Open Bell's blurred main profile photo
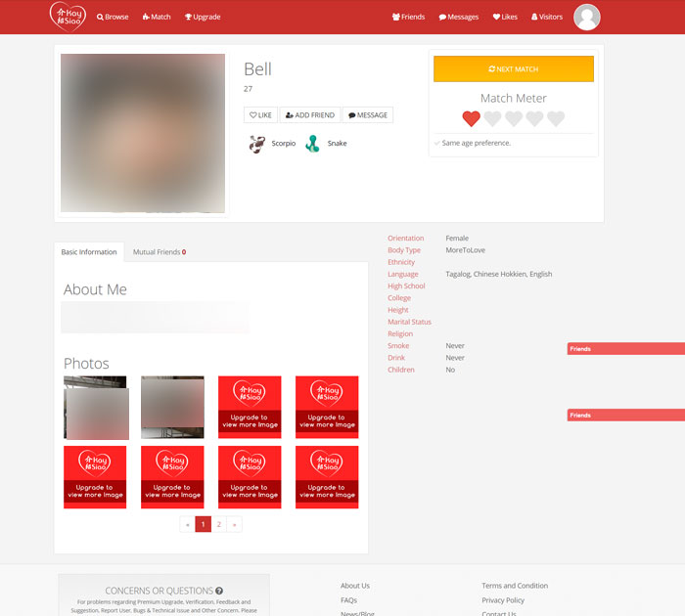The image size is (685, 616). click(x=143, y=133)
